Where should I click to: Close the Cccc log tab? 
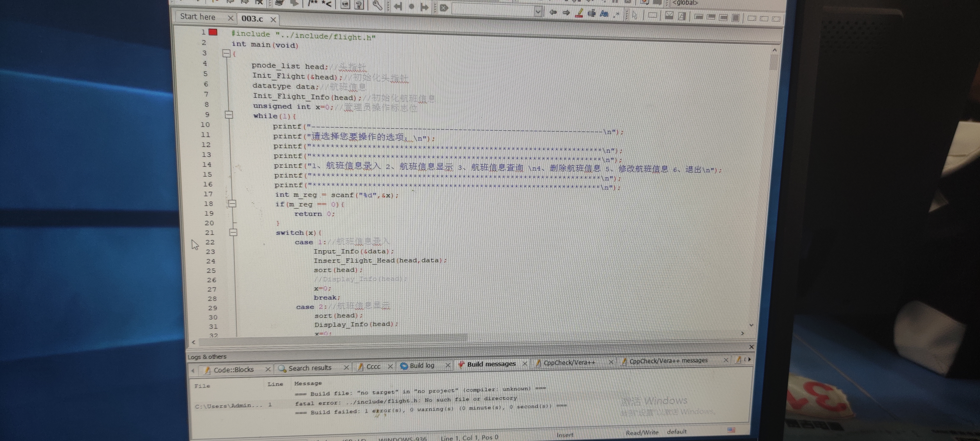[390, 366]
